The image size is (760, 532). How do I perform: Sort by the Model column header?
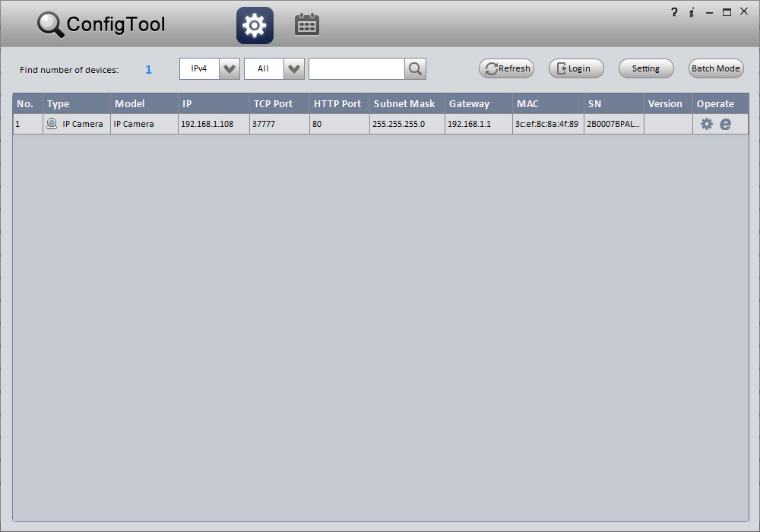tap(144, 103)
